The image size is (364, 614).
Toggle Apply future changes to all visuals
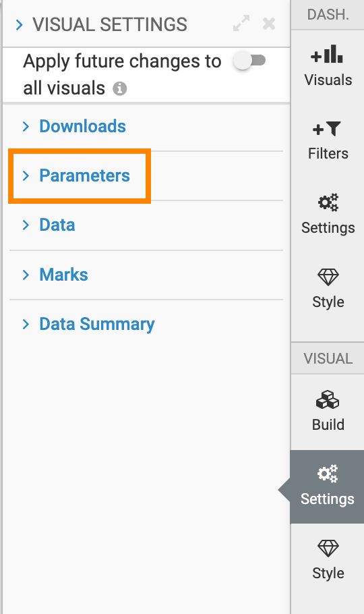[x=249, y=61]
